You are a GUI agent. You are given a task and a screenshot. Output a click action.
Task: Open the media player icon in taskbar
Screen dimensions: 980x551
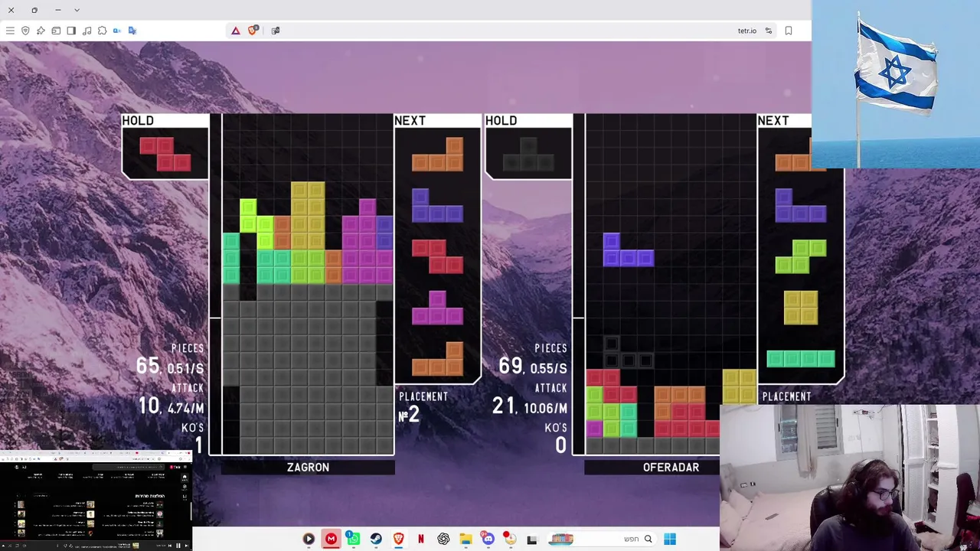pyautogui.click(x=309, y=539)
